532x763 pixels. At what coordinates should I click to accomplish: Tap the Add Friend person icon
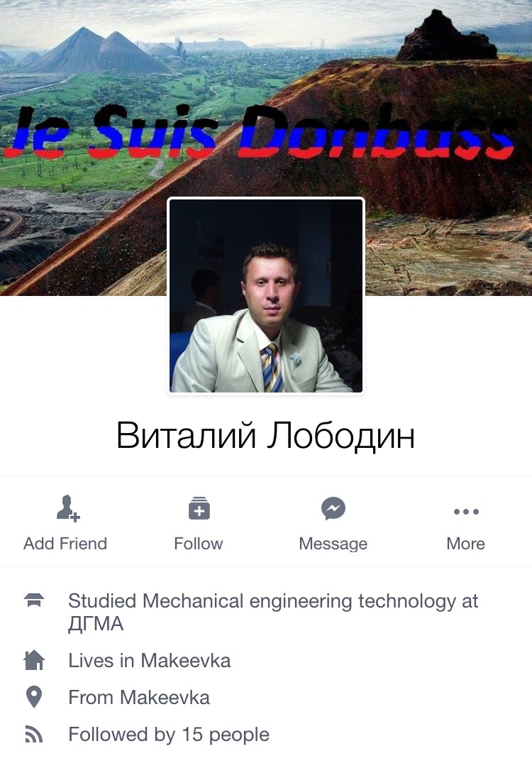click(67, 508)
